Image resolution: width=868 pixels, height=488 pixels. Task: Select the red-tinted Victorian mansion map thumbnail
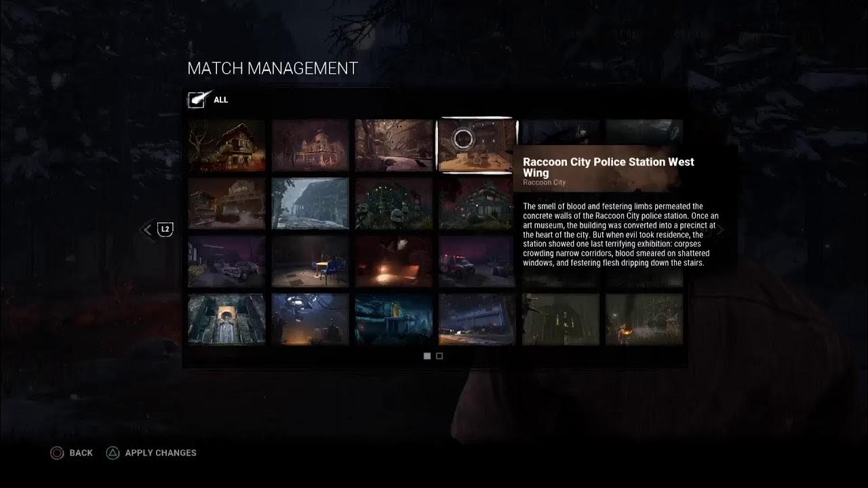click(310, 145)
